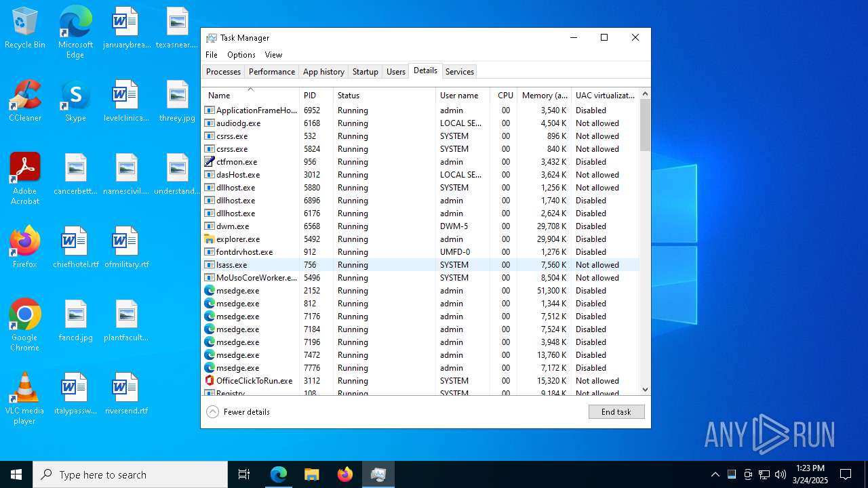This screenshot has width=868, height=488.
Task: Select the fancd.jpg desktop file
Action: (75, 321)
